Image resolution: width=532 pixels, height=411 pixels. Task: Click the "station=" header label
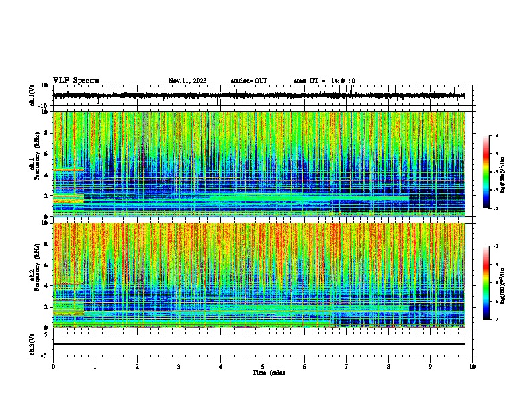242,81
